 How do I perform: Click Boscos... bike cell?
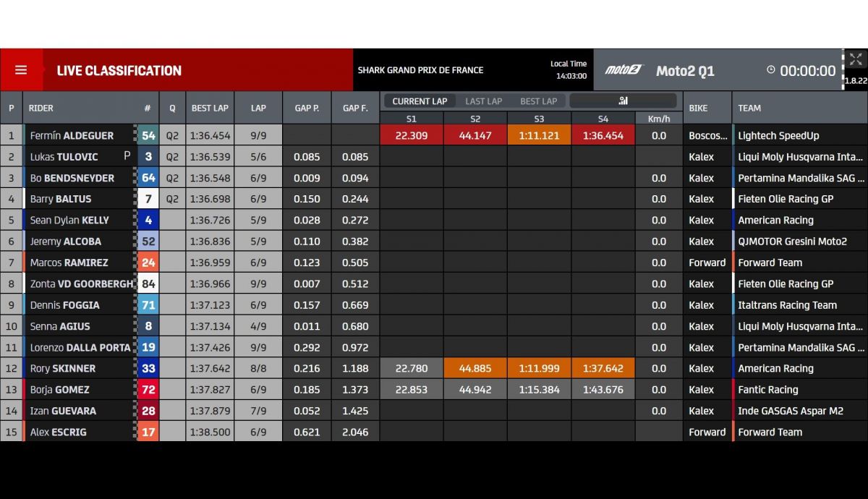(707, 136)
